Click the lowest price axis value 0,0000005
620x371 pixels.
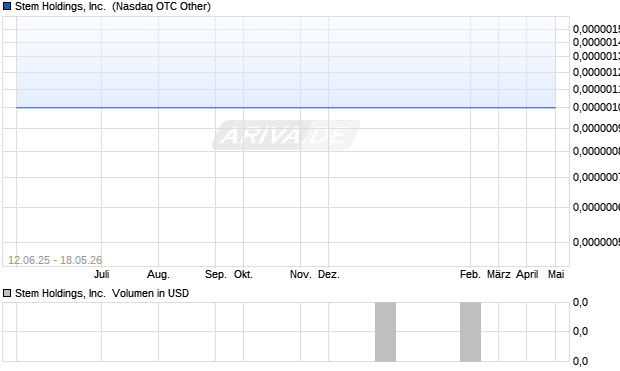pos(596,242)
